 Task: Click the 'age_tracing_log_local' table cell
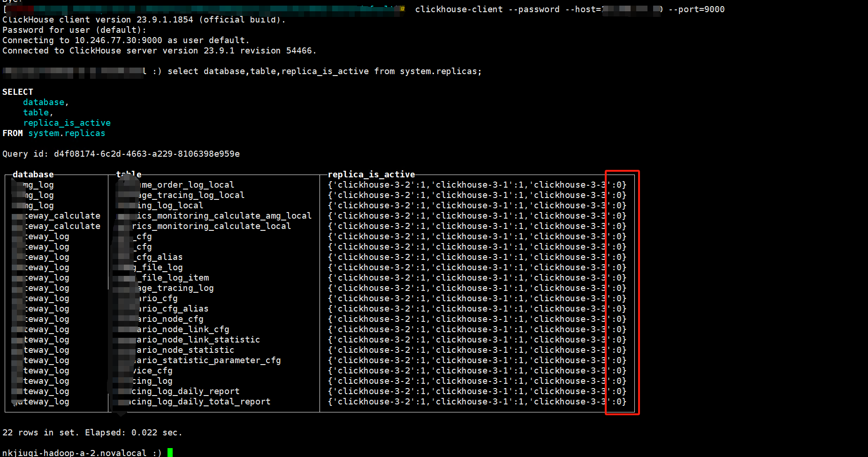(191, 195)
